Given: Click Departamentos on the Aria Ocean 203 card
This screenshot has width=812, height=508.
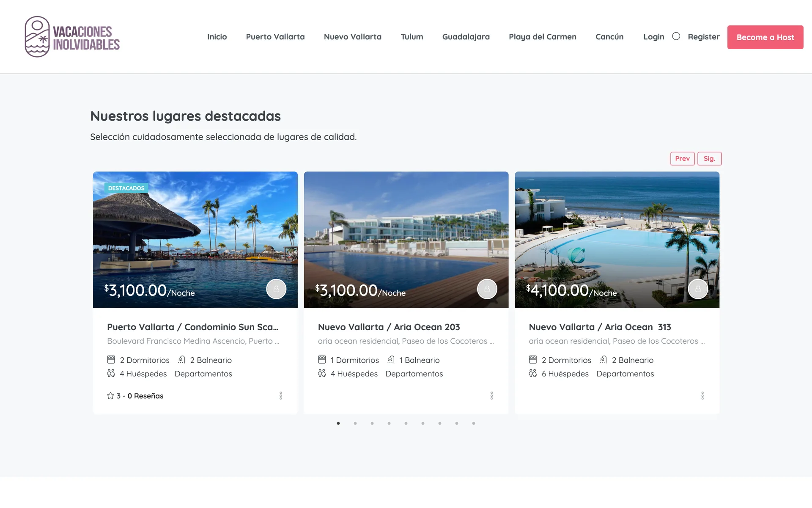Looking at the screenshot, I should tap(414, 374).
